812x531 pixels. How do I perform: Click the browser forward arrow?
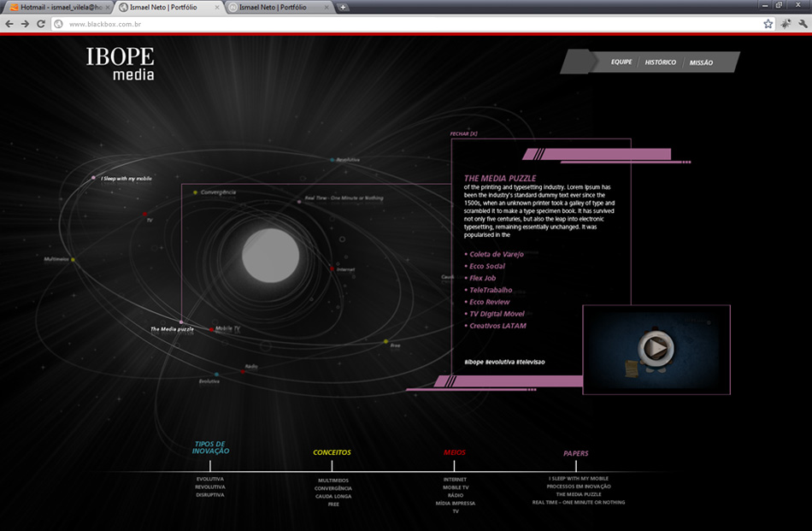click(25, 24)
